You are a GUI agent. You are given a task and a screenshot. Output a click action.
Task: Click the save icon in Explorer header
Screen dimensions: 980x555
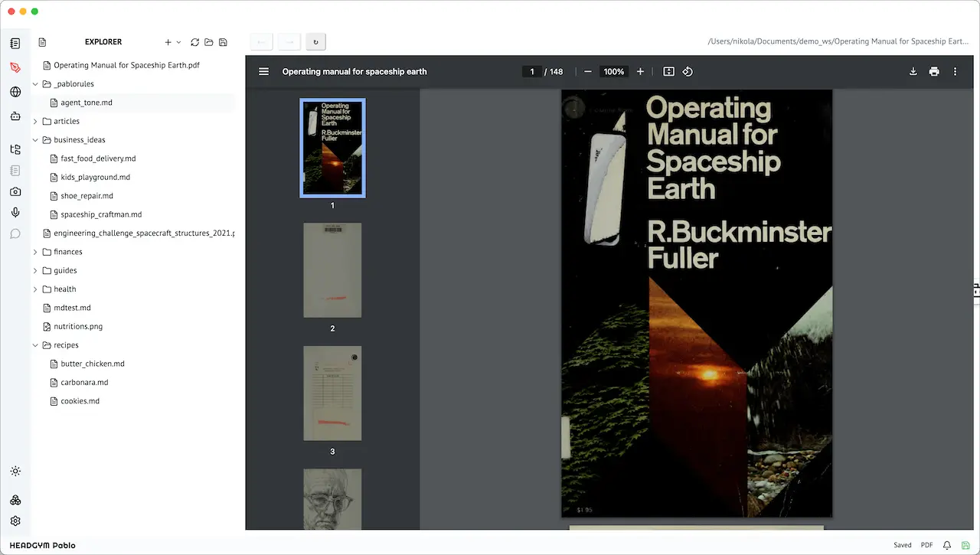[x=223, y=42]
